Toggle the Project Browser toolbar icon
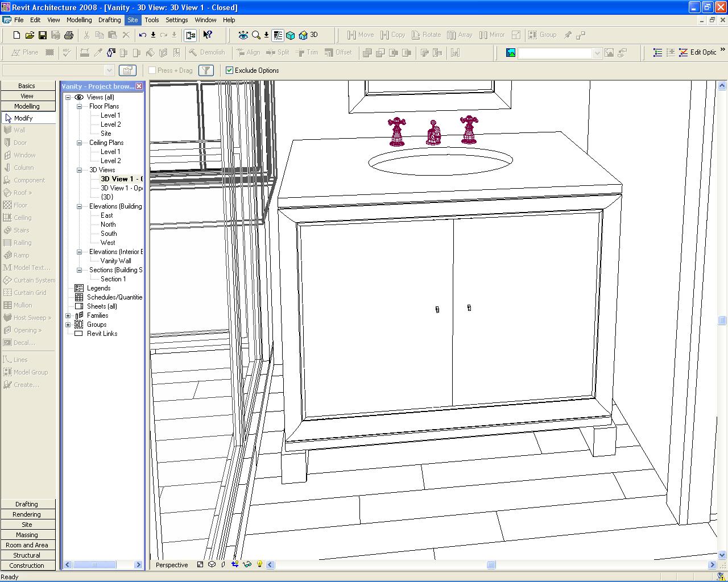 (x=191, y=35)
